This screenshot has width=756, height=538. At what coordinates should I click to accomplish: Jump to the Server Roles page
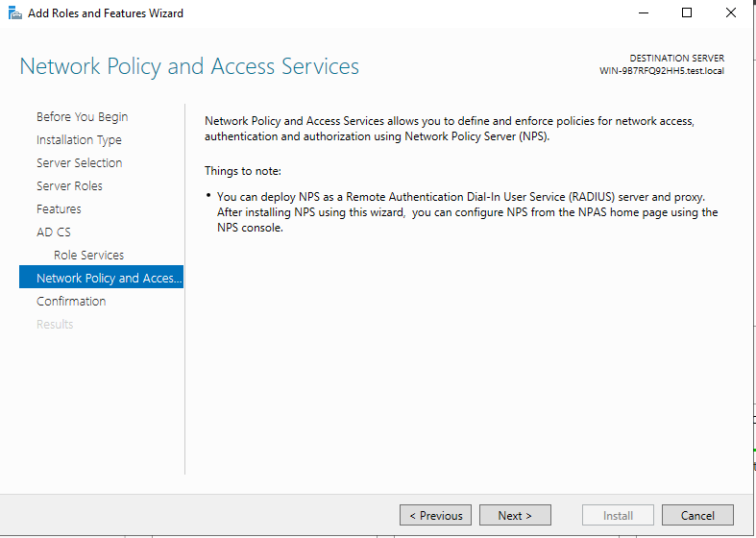pyautogui.click(x=69, y=186)
